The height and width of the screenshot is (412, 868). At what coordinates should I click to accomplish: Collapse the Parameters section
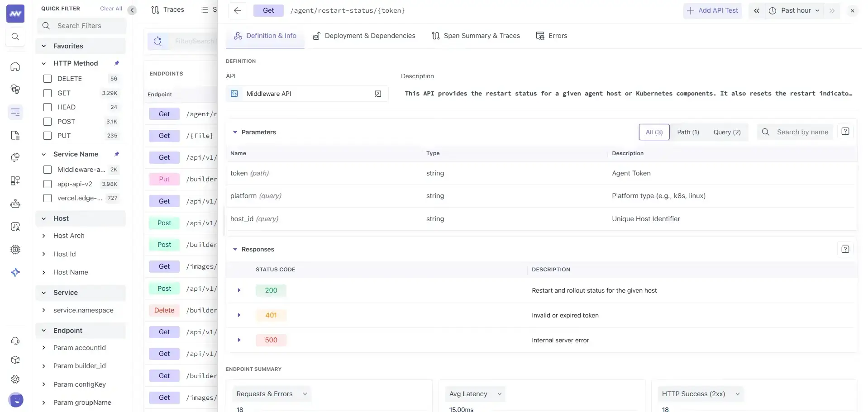(x=235, y=132)
